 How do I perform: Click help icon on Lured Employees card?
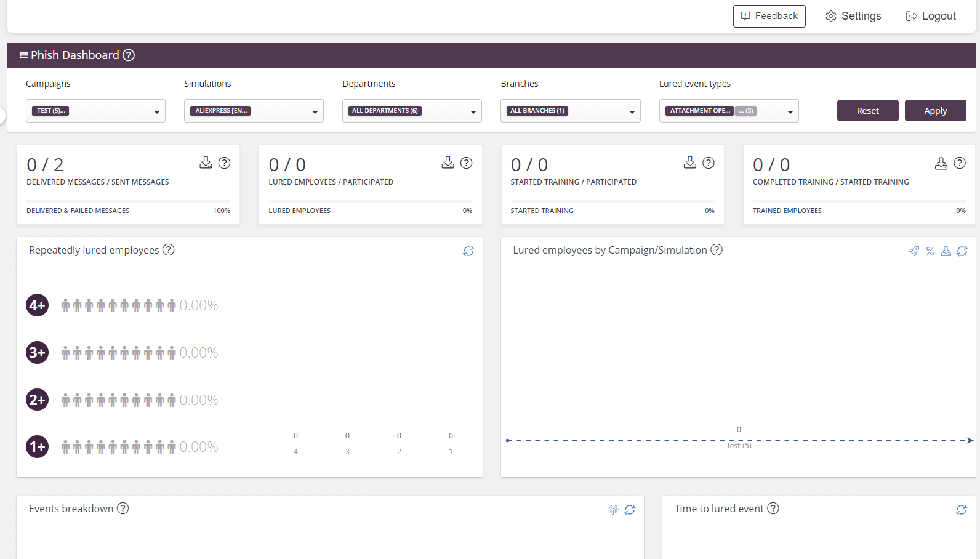click(467, 163)
